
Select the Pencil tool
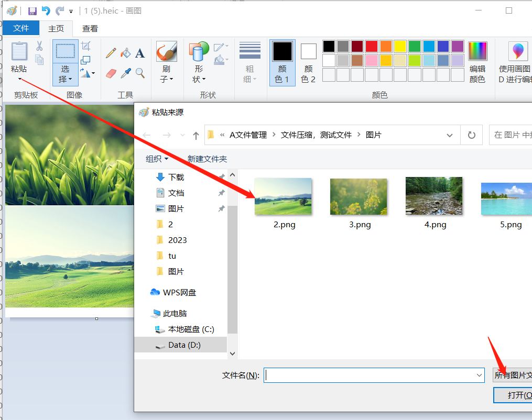point(111,53)
